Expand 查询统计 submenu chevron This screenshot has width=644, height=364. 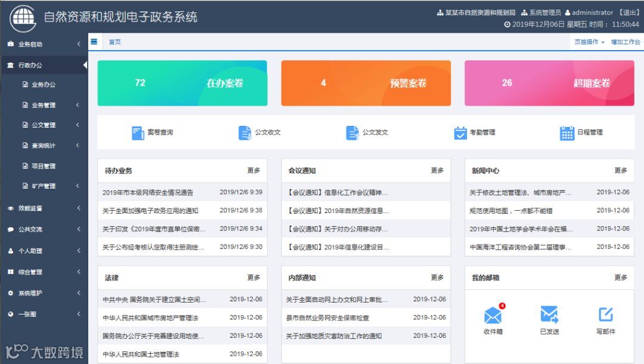tap(78, 145)
